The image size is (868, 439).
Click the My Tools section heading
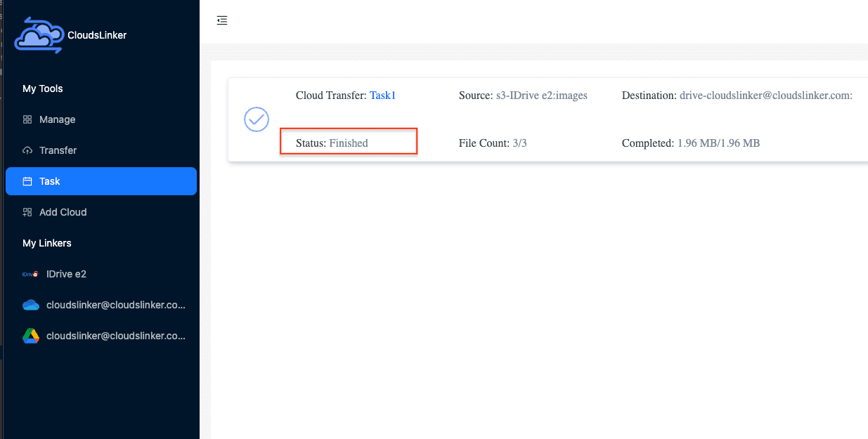(x=43, y=89)
